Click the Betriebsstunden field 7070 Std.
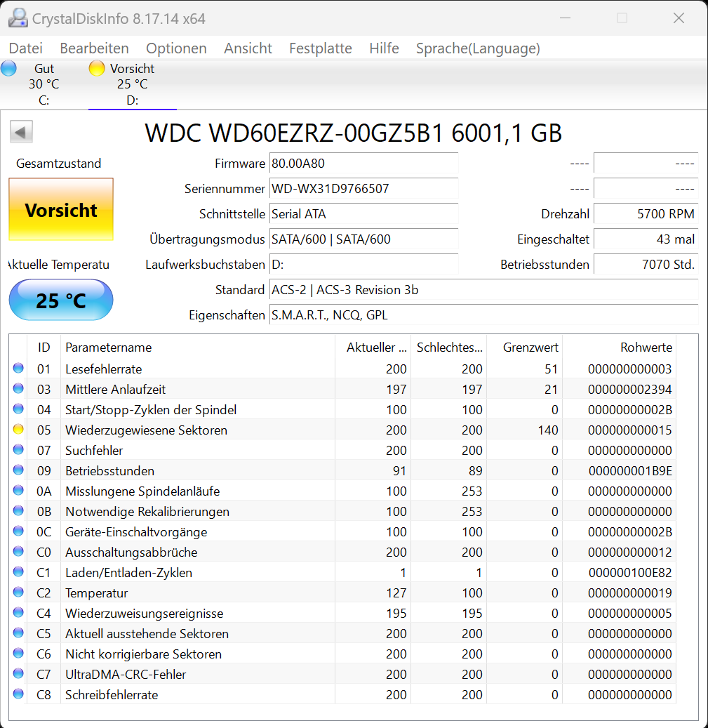Screen dimensions: 708x728 click(646, 265)
